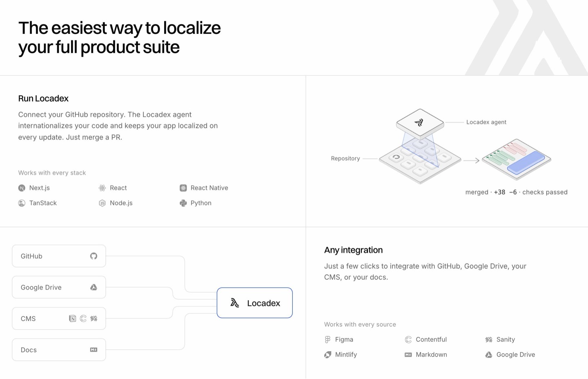Click the merged pull request illustration

[517, 159]
